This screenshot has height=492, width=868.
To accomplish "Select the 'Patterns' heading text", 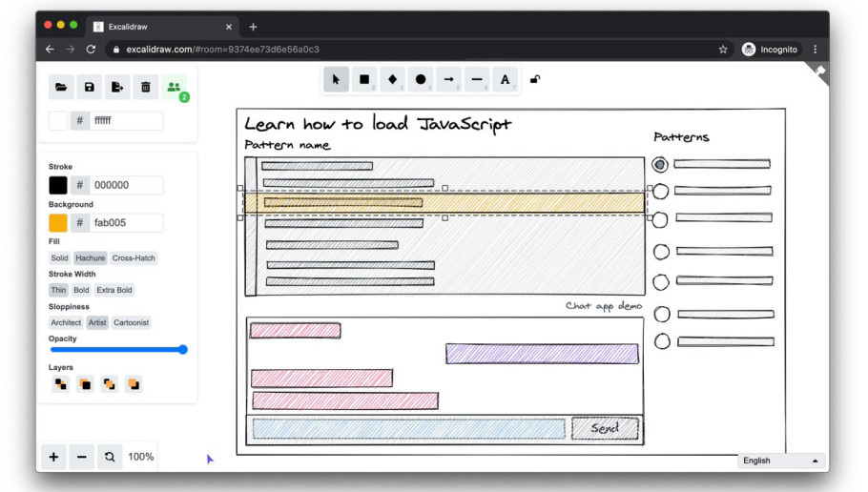I will pyautogui.click(x=681, y=136).
